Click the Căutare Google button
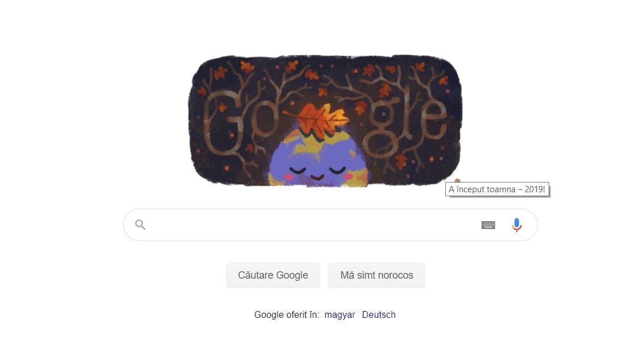 (x=273, y=275)
